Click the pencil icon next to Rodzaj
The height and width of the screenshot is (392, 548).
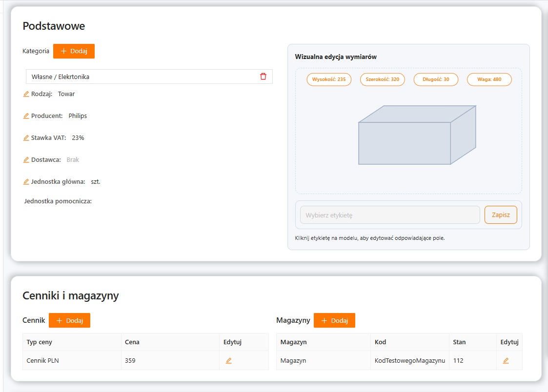click(x=26, y=94)
